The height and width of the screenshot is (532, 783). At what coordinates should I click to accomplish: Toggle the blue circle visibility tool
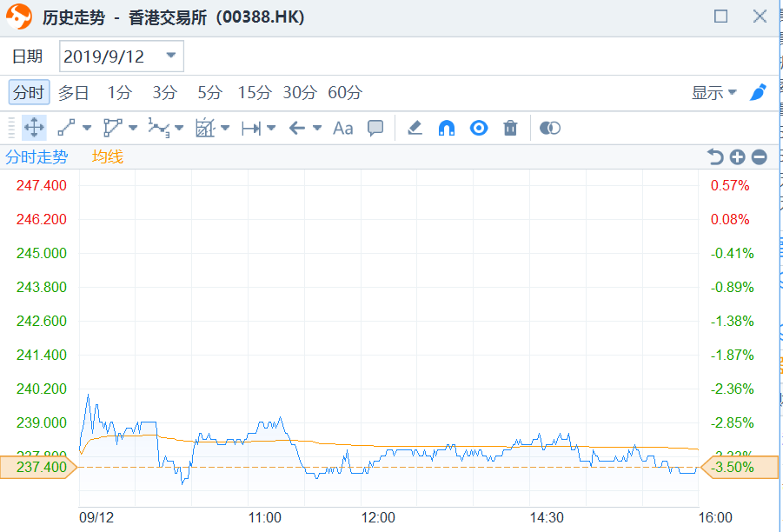click(x=479, y=129)
